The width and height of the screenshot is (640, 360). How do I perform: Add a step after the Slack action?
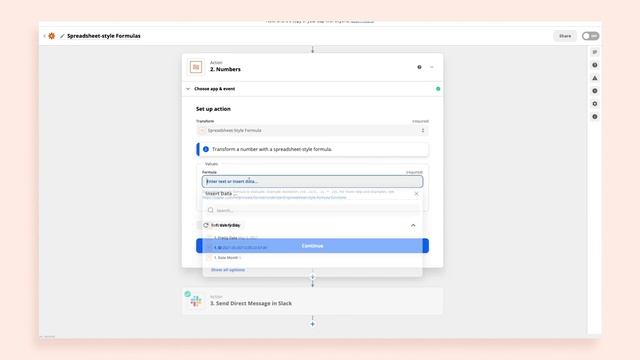(x=312, y=324)
